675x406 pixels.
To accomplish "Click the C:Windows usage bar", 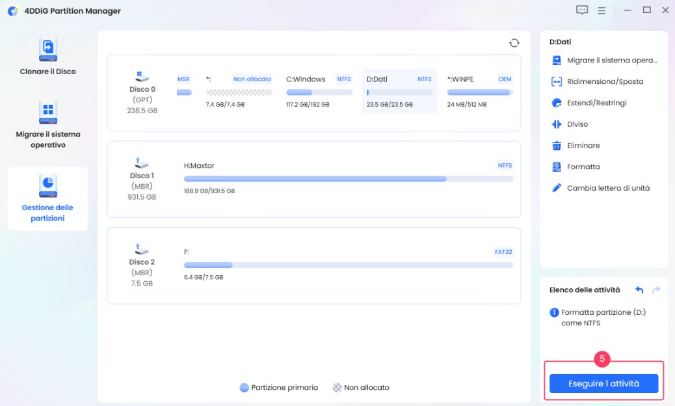I will click(319, 92).
